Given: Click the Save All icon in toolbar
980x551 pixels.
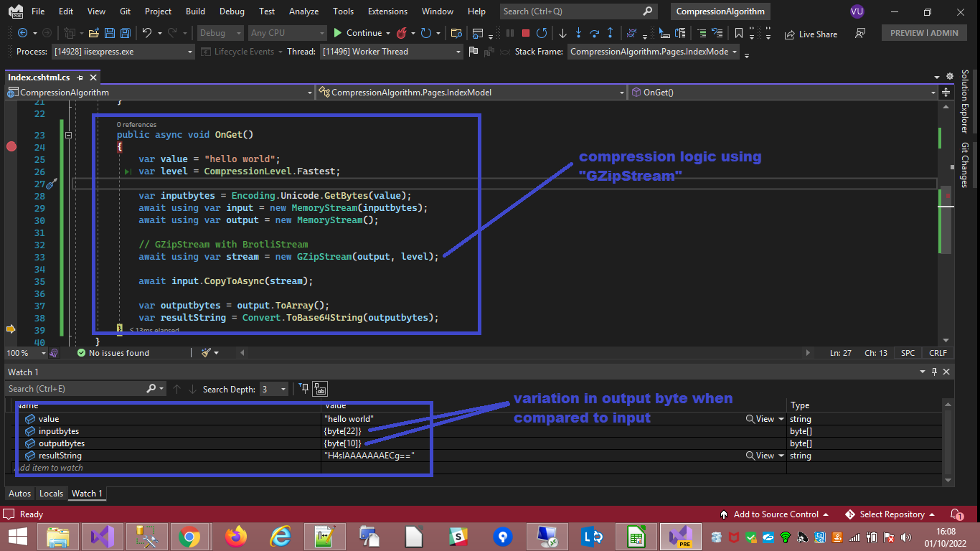Looking at the screenshot, I should [125, 33].
